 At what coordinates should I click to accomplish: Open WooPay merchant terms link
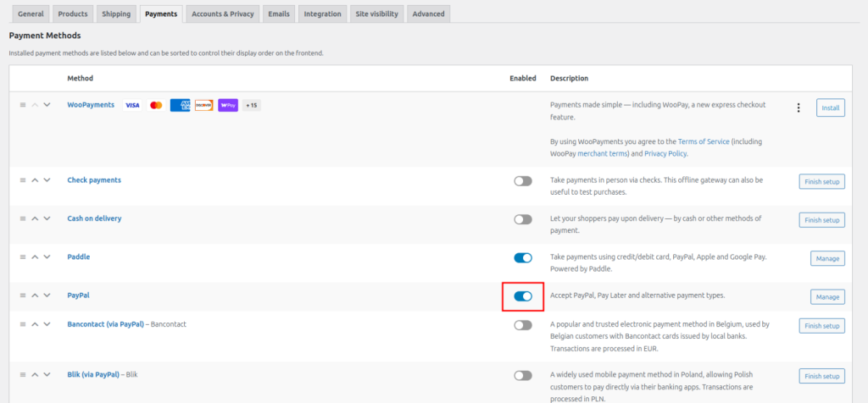coord(602,154)
